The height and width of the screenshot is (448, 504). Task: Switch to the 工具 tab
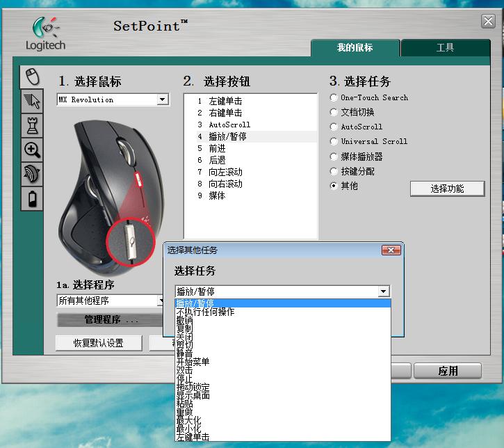446,47
